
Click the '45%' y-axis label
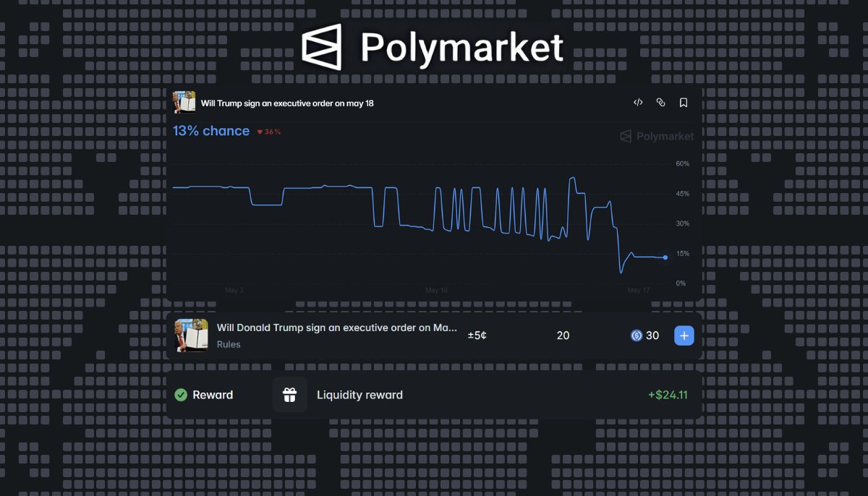pos(683,194)
